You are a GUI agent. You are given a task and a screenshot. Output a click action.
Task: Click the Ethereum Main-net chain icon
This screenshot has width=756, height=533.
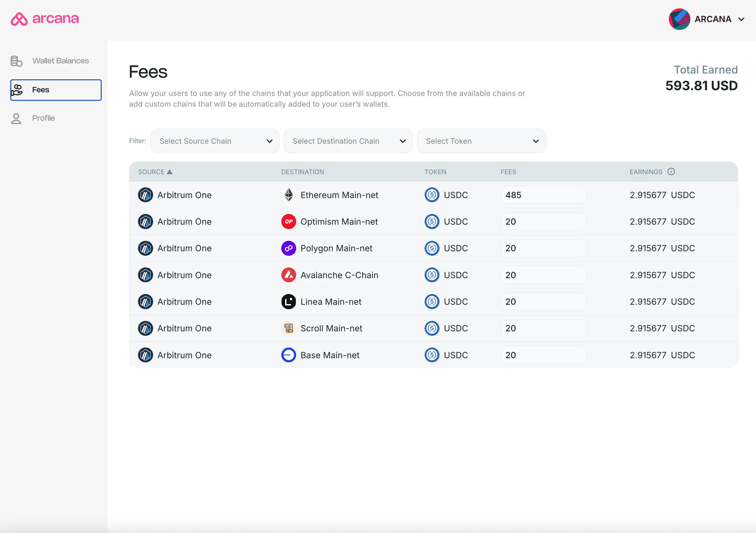pyautogui.click(x=289, y=195)
